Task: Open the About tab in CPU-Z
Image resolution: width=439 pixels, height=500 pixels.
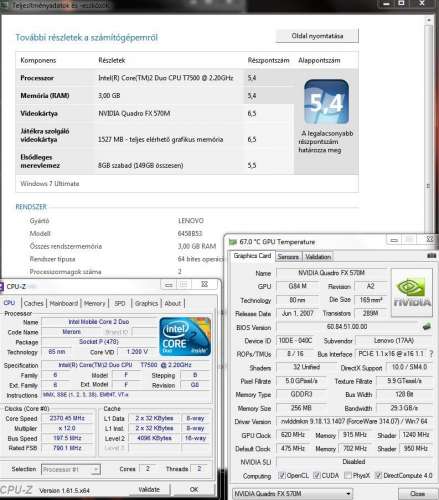Action: coord(173,303)
